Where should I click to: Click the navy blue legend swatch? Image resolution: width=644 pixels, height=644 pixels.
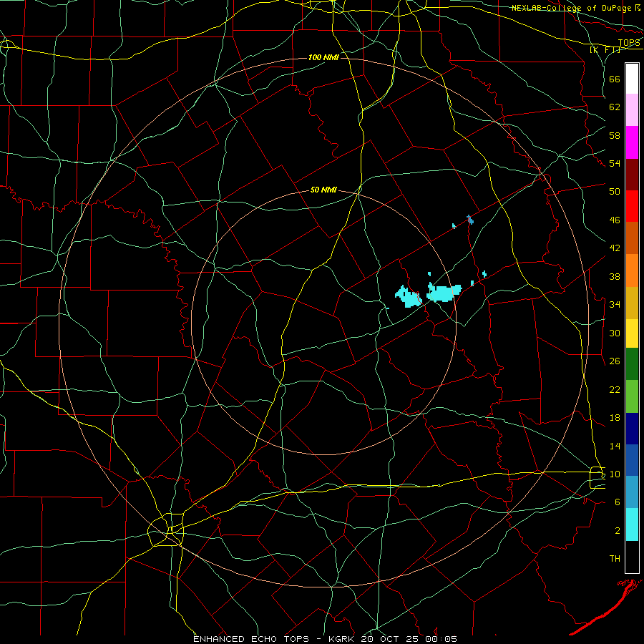point(632,429)
